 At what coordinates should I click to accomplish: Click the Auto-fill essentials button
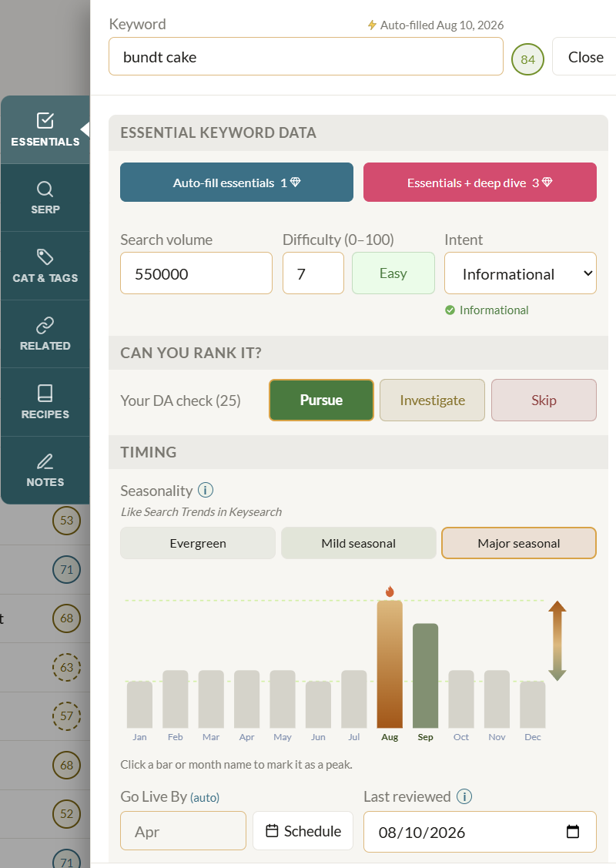[x=236, y=182]
